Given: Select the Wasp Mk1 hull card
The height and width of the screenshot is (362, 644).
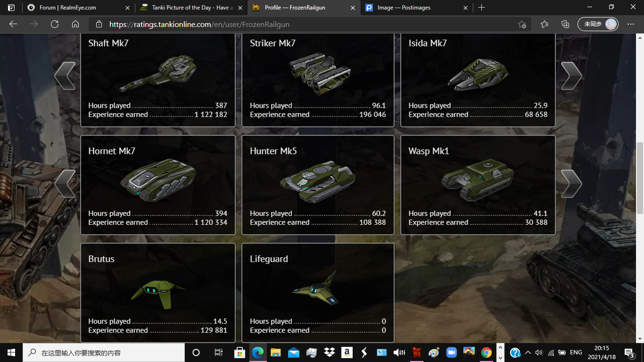Looking at the screenshot, I should (478, 185).
